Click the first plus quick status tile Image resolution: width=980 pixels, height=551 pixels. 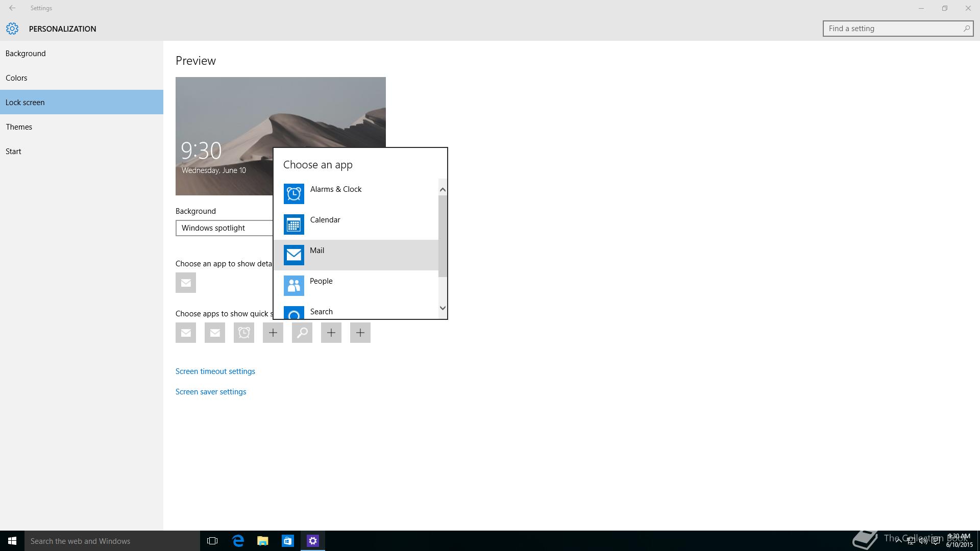[273, 333]
